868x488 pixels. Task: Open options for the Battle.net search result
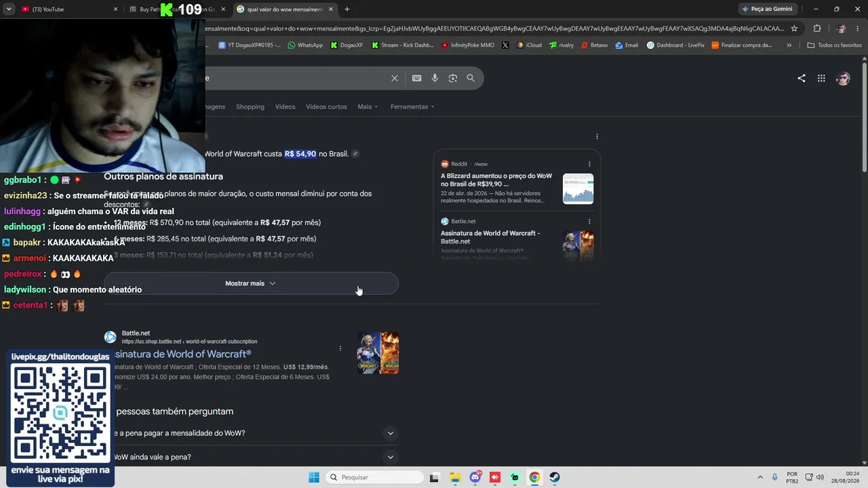[x=340, y=348]
